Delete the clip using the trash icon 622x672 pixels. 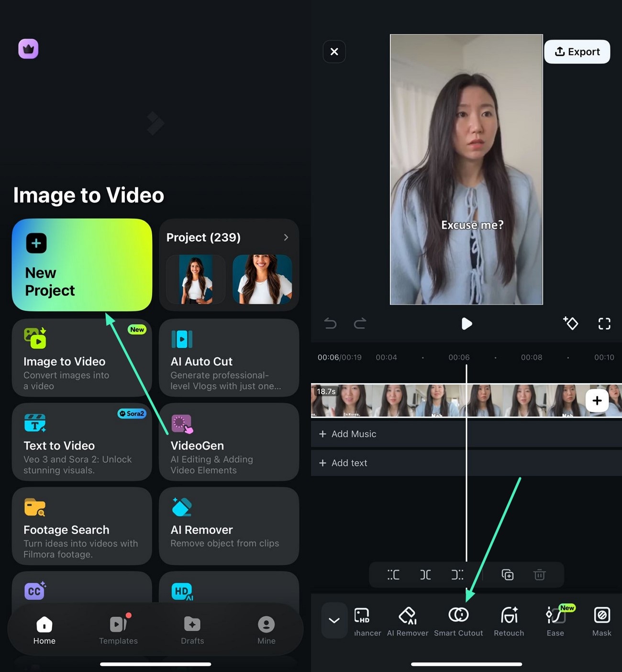(539, 574)
